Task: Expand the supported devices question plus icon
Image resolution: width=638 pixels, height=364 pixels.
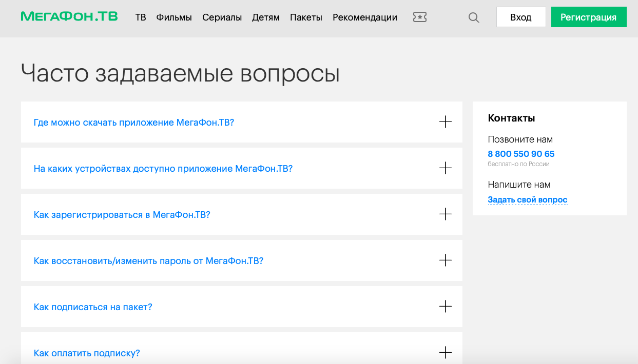Action: tap(446, 168)
